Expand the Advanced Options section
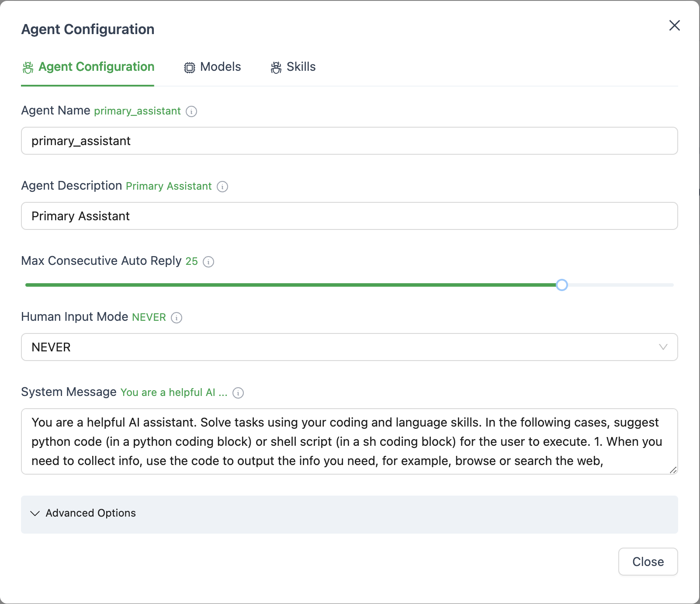 point(350,514)
